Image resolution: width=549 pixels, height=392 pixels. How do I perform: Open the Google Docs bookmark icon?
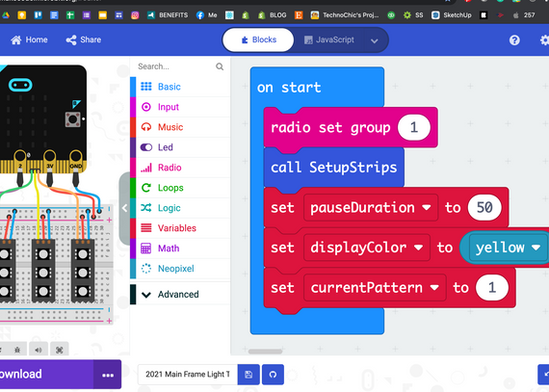click(x=54, y=15)
